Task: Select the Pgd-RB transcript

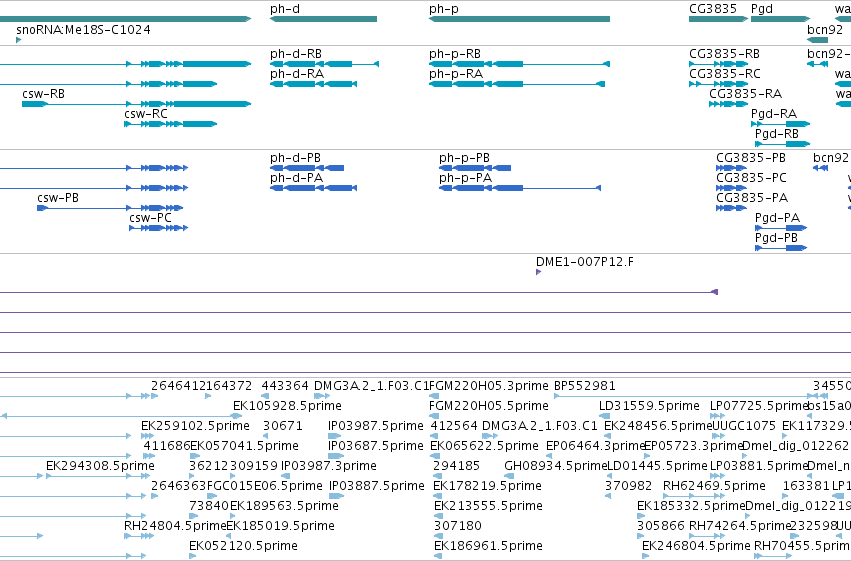Action: 783,144
